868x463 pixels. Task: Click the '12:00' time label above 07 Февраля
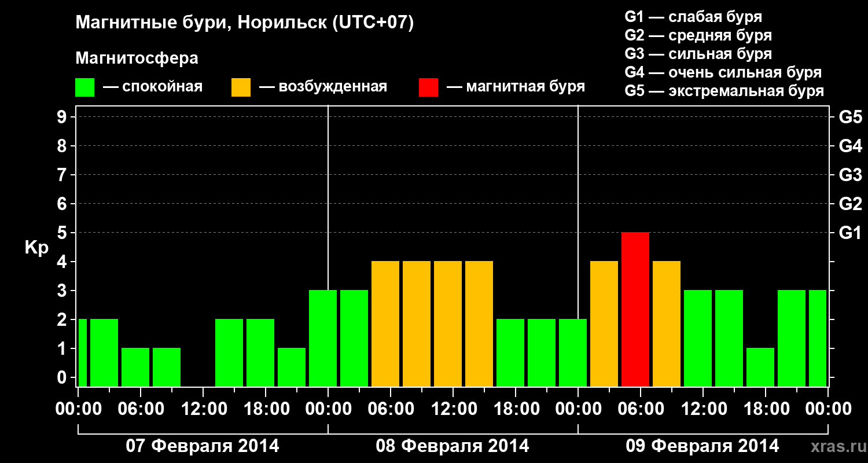203,409
